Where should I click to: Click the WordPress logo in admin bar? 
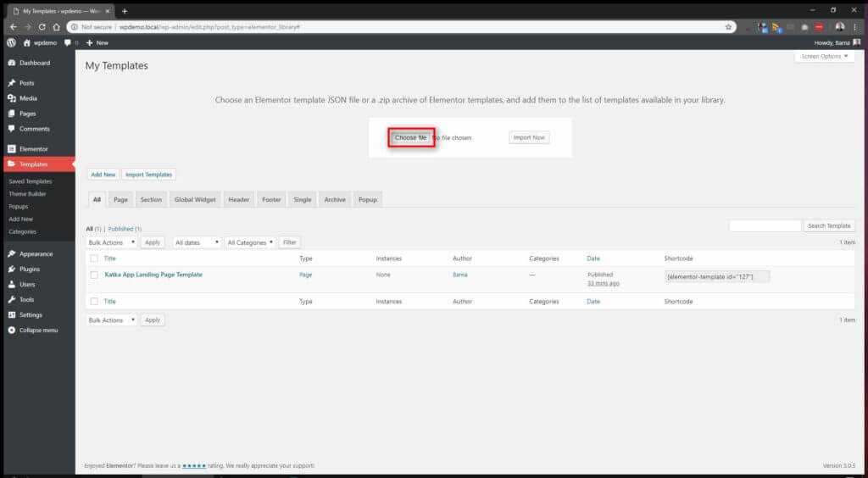[11, 42]
